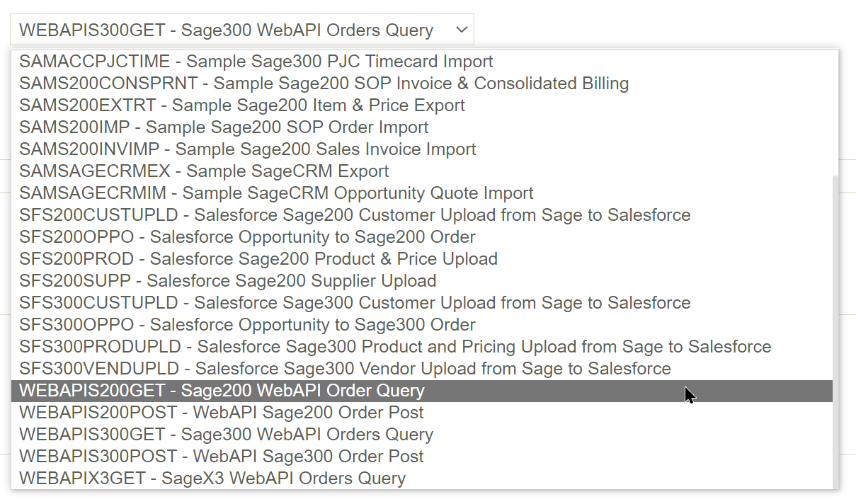The width and height of the screenshot is (856, 504).
Task: Select SAMS200EXTRT Item & Price Export
Action: 241,105
